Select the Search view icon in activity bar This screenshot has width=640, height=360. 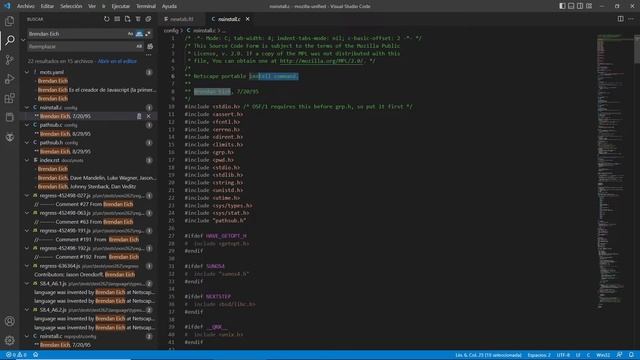pos(9,40)
